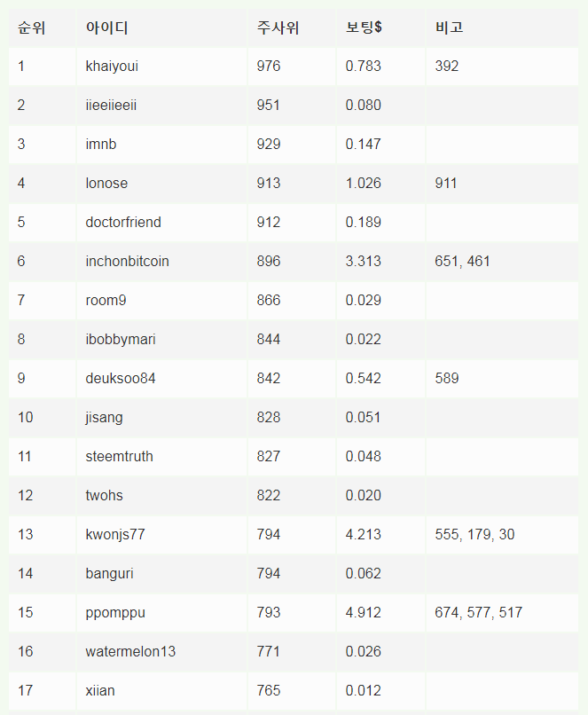Click the 보팅$ column header

point(364,27)
